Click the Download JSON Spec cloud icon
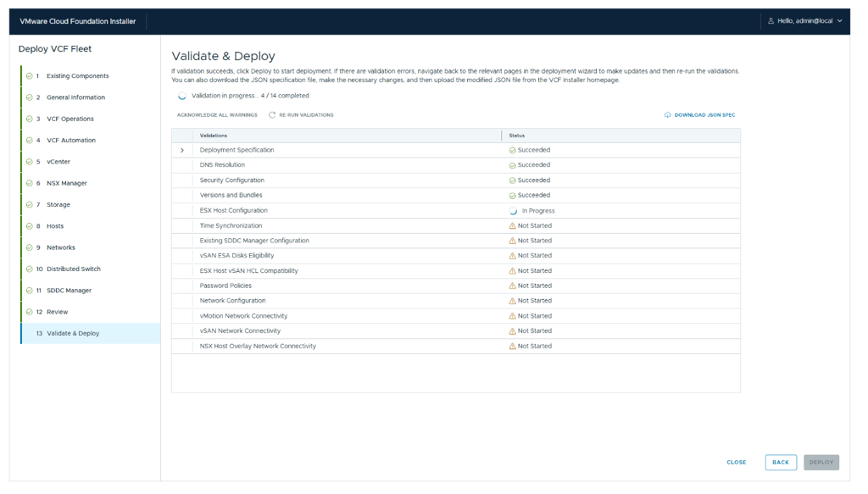The height and width of the screenshot is (494, 868). 668,115
